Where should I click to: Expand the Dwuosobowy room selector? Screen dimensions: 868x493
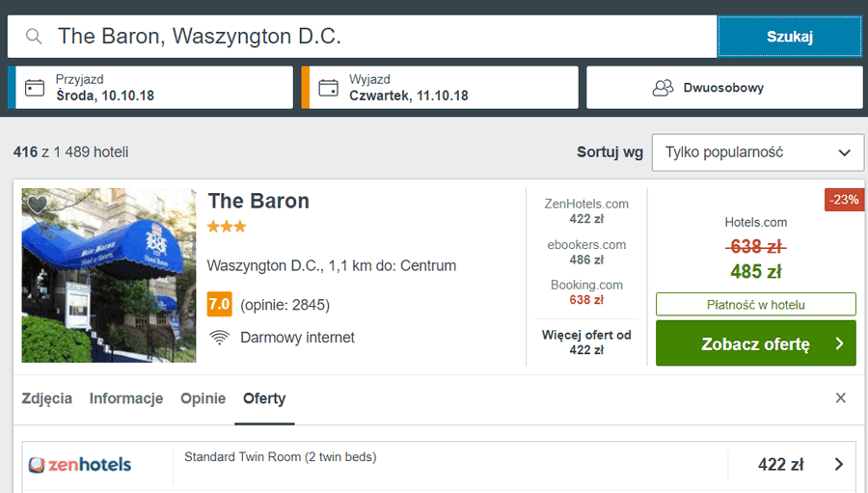pyautogui.click(x=724, y=88)
